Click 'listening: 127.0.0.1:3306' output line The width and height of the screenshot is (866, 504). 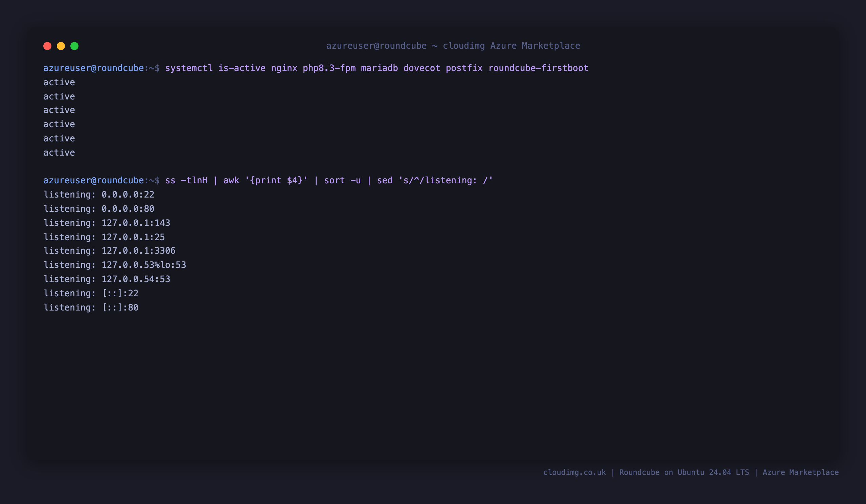(110, 251)
